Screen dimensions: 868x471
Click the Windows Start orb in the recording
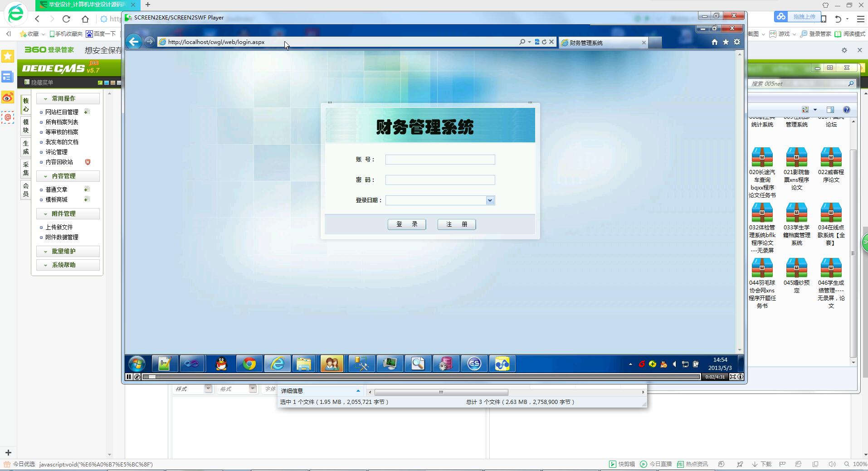tap(137, 364)
